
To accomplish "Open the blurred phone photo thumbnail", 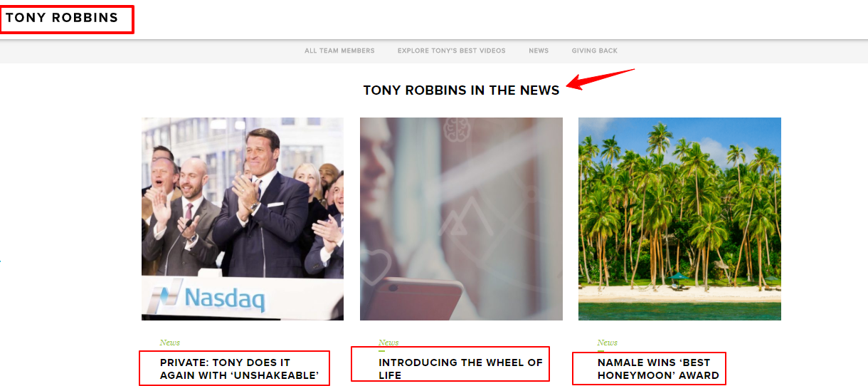I will tap(461, 219).
